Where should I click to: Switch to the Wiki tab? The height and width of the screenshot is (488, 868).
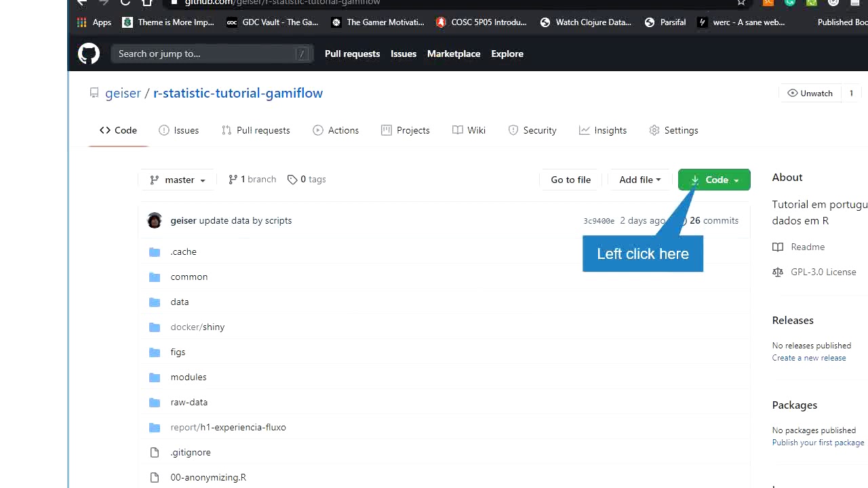coord(469,130)
